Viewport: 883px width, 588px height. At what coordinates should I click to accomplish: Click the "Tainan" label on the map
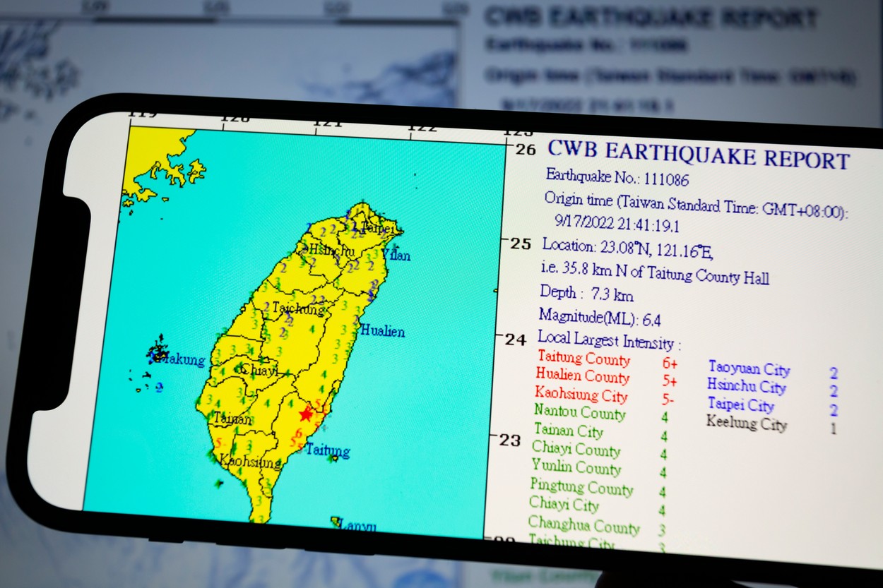coord(232,419)
